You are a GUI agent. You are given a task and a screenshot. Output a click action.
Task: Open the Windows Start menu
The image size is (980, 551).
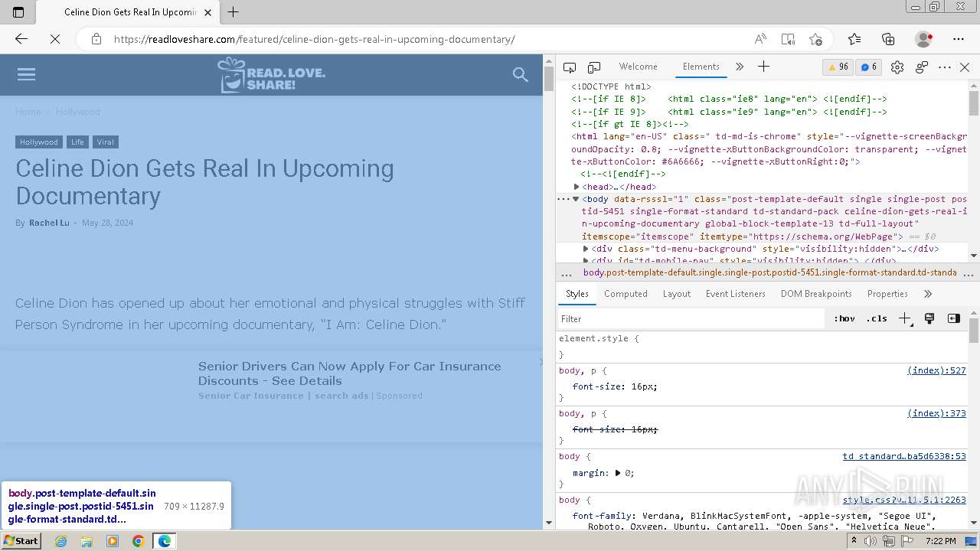coord(21,540)
